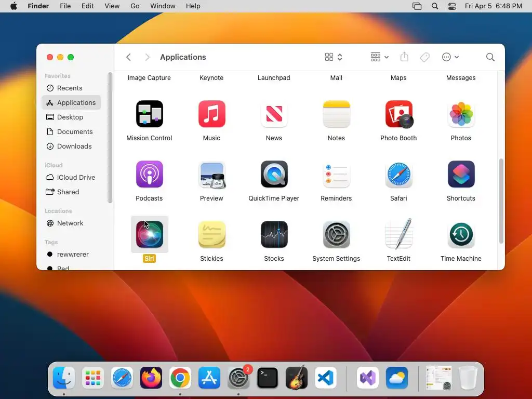Open the Help menu
This screenshot has width=532, height=399.
tap(193, 6)
